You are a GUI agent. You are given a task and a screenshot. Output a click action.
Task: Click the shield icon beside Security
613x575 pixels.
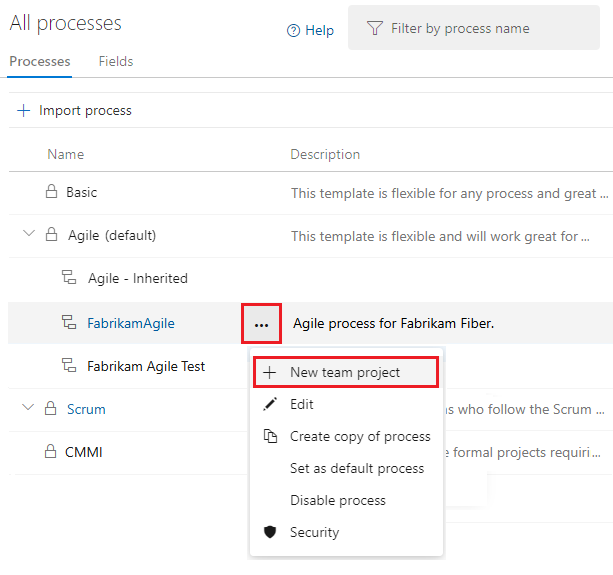tap(270, 532)
